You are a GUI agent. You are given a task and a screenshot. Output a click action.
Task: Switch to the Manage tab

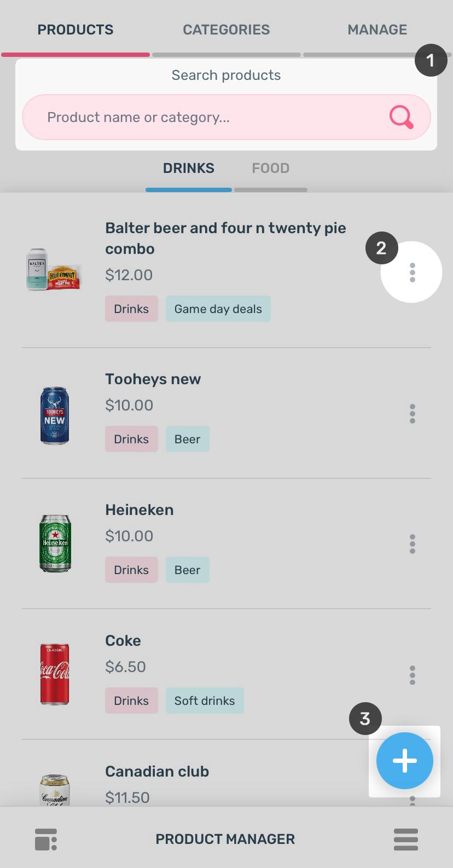377,30
